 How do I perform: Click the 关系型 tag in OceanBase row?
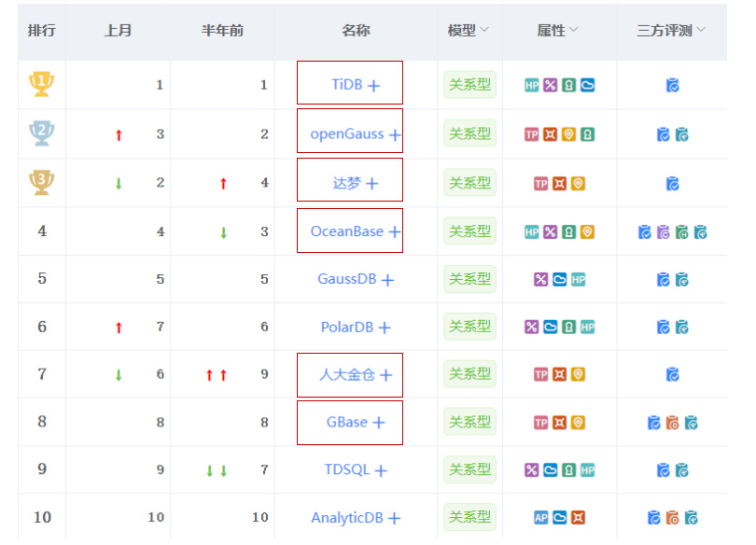(469, 231)
